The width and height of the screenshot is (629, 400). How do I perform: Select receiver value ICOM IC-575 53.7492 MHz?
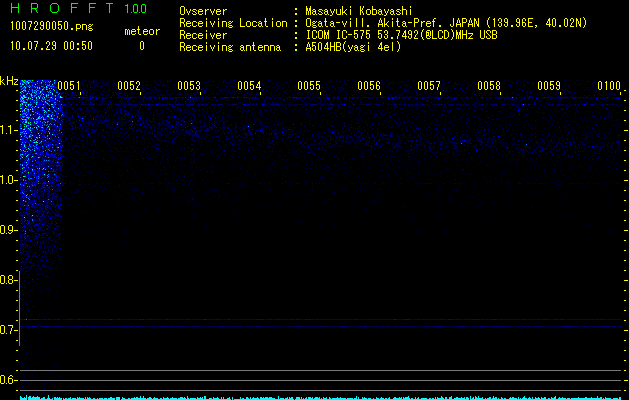point(401,35)
